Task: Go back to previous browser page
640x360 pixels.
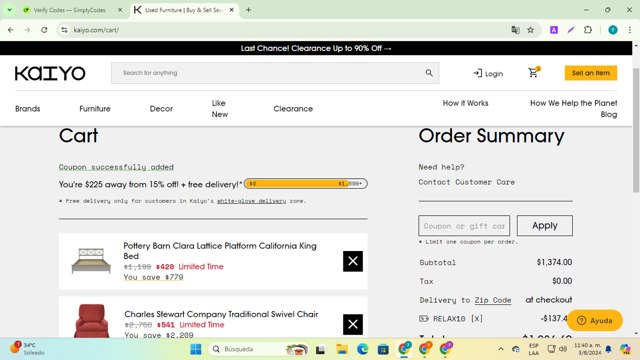Action: (11, 30)
